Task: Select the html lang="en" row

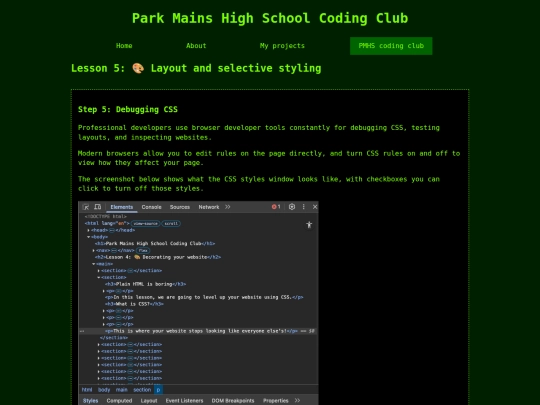Action: [198, 224]
